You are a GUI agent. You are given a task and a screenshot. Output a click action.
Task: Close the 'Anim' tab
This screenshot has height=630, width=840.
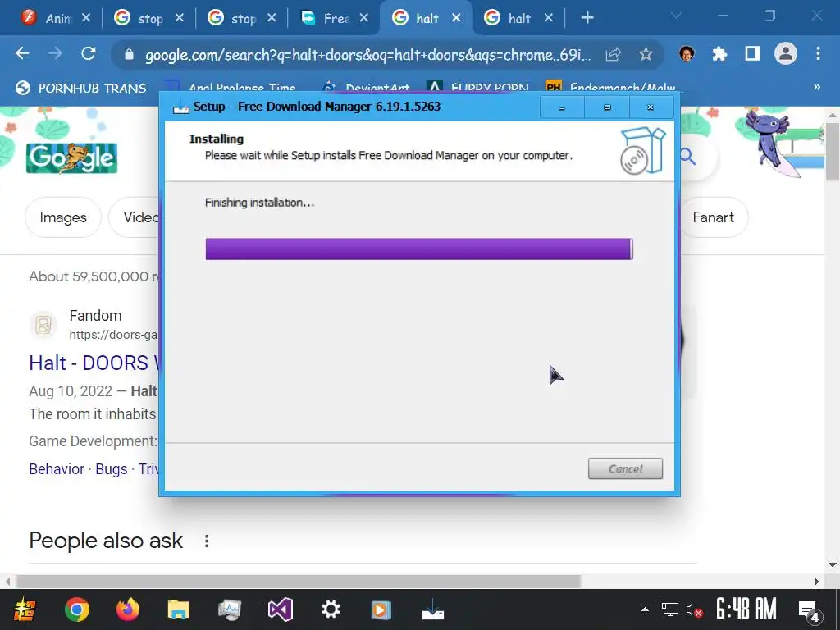[x=85, y=18]
